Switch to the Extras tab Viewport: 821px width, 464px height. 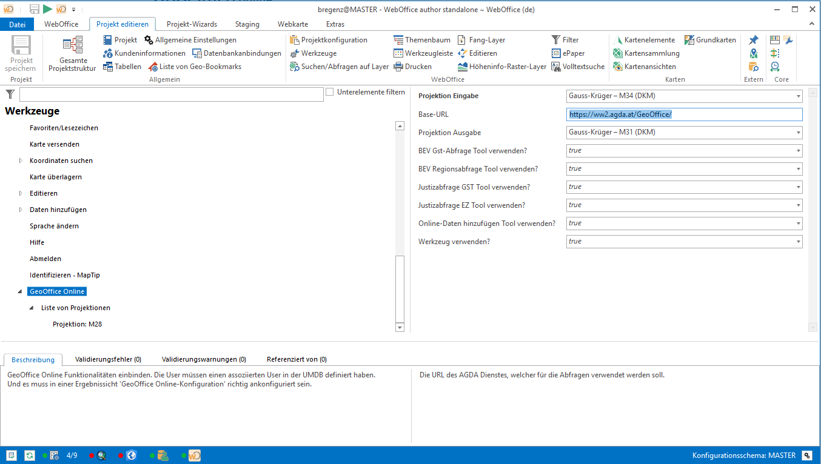(x=335, y=24)
